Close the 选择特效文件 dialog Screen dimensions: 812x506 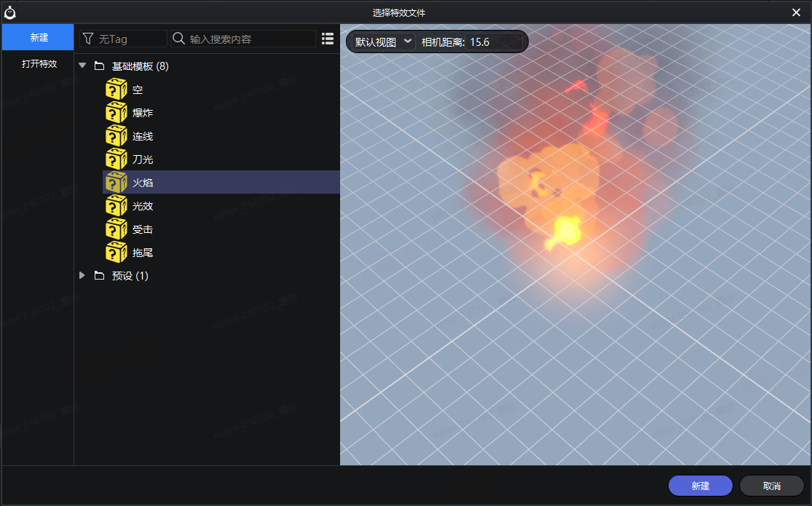tap(796, 12)
